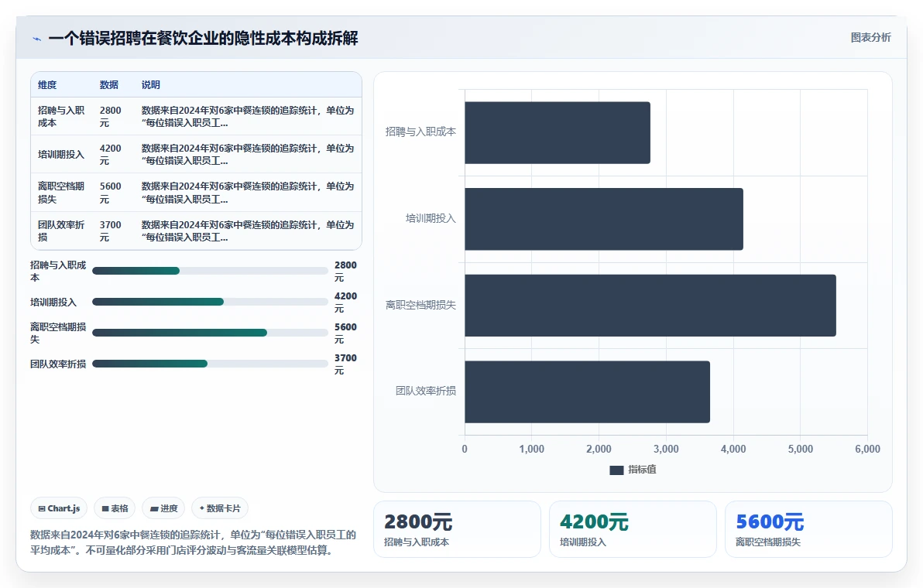923x588 pixels.
Task: Click the 招聘与入职成本 chart bar
Action: click(x=558, y=133)
